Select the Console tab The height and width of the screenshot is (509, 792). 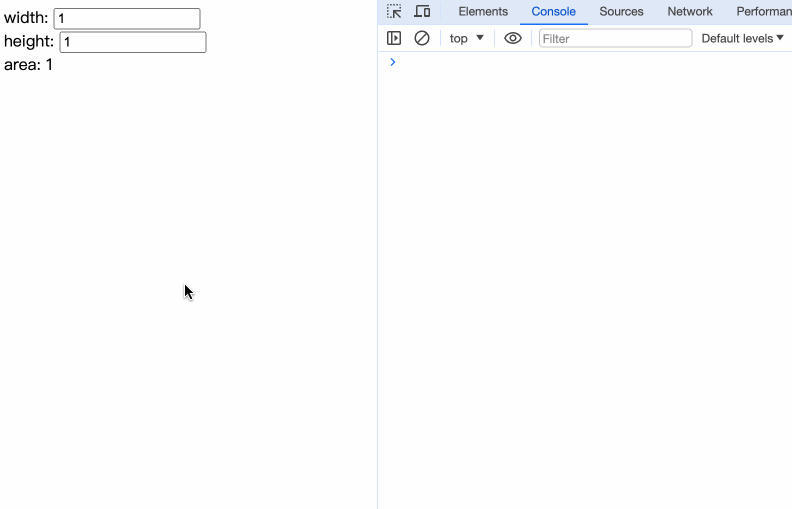(x=553, y=12)
